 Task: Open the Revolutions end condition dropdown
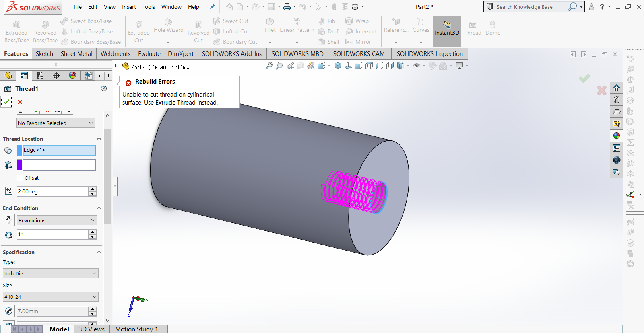pyautogui.click(x=57, y=220)
